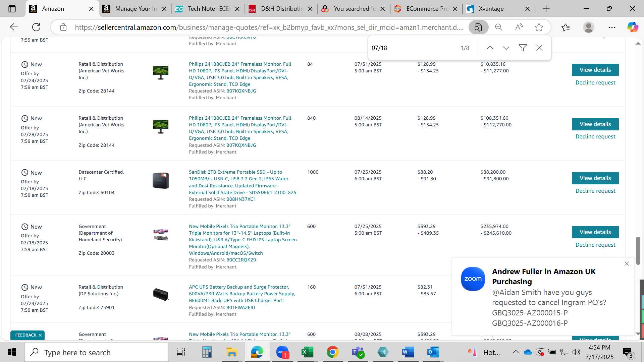Click the browser back arrow
644x362 pixels.
click(14, 27)
